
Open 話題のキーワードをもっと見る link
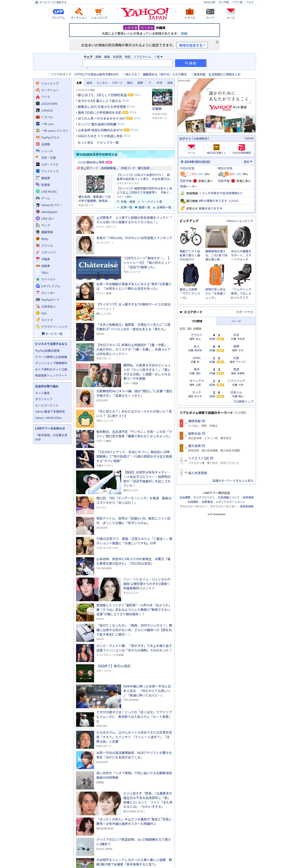(233, 480)
